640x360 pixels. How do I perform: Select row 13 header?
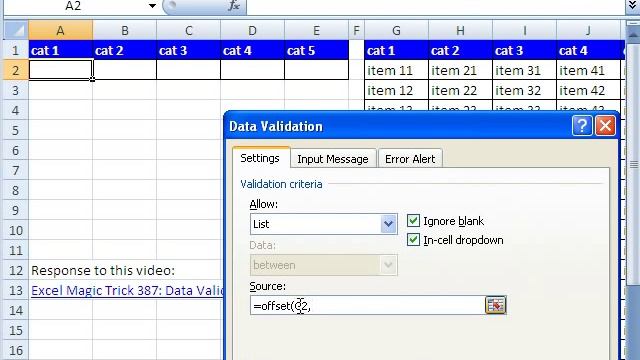pos(16,290)
